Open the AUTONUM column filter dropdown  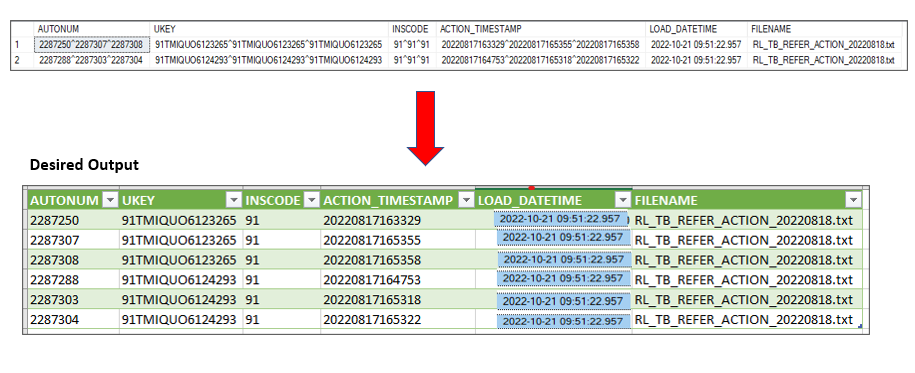pos(110,200)
